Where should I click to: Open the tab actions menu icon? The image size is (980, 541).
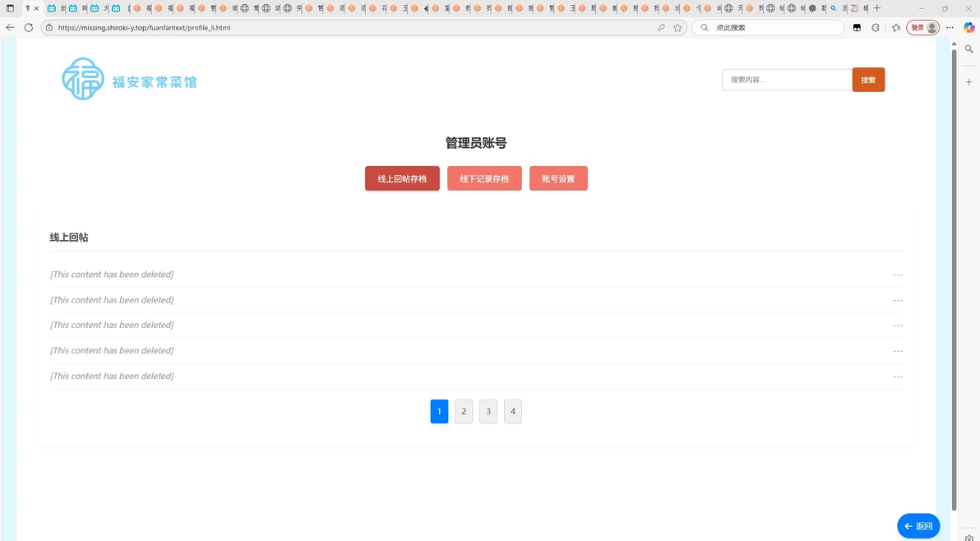pos(10,8)
